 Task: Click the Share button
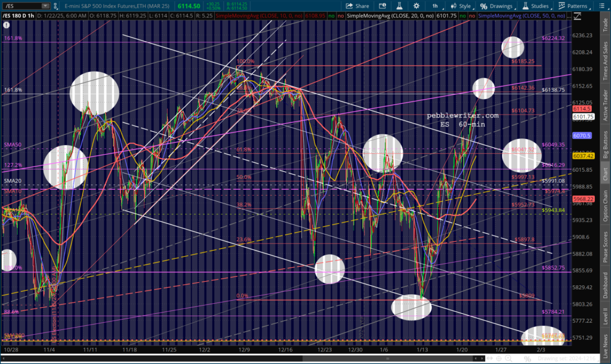357,6
